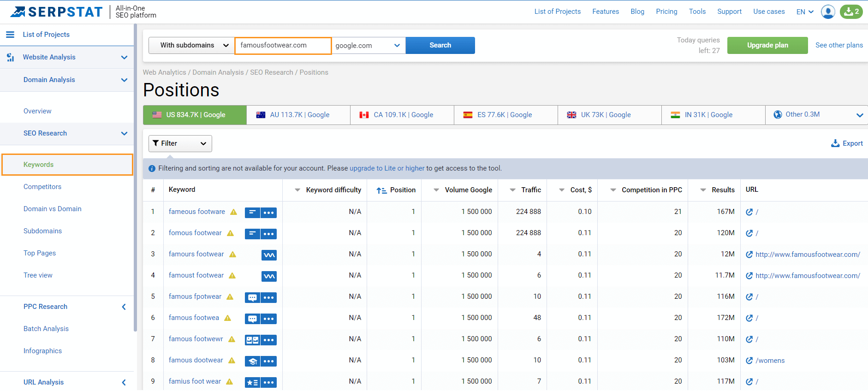Expand the URL Analysis section
Viewport: 868px width, 391px height.
(x=124, y=382)
